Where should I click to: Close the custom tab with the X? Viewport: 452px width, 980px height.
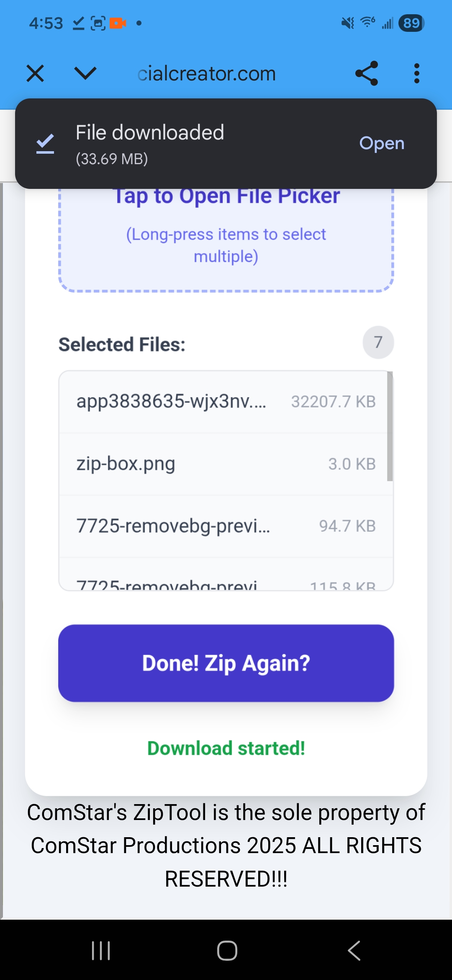tap(35, 73)
